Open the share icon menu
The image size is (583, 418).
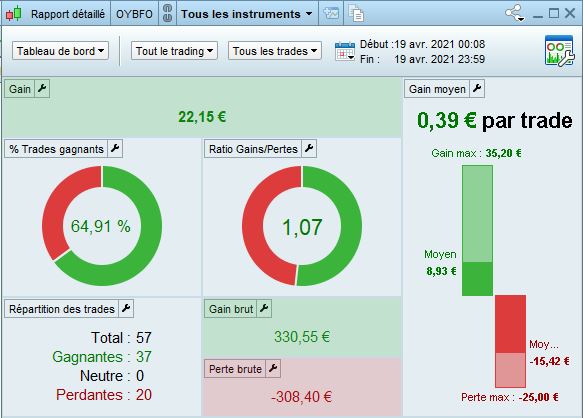(x=515, y=13)
